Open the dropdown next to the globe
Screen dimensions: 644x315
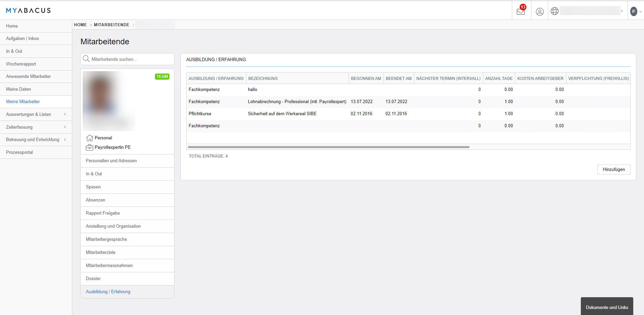pos(621,11)
